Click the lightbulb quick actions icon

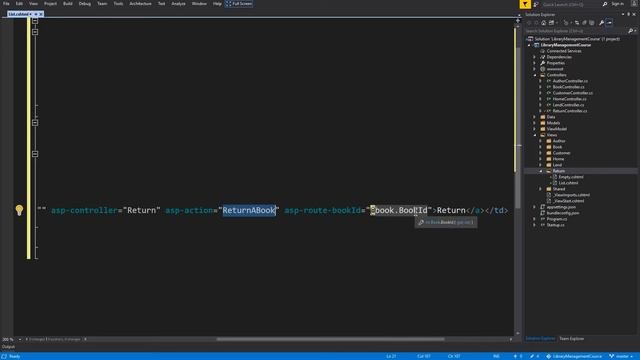click(19, 210)
